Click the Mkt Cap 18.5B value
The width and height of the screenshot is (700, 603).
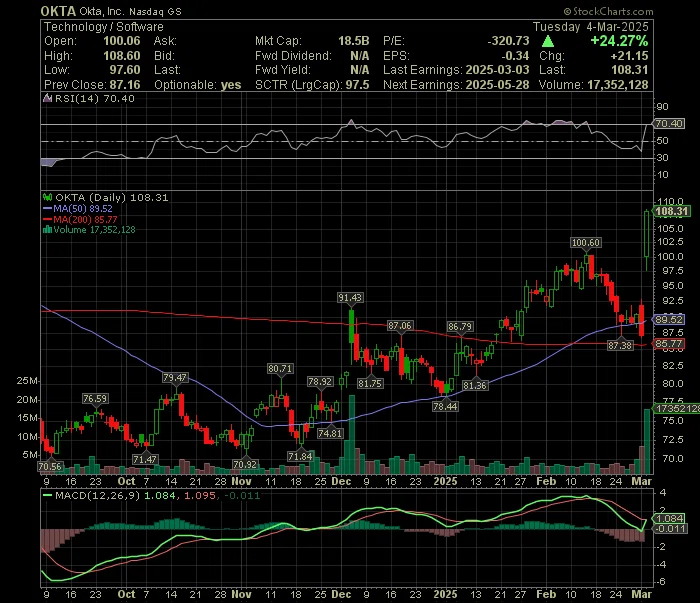point(354,41)
